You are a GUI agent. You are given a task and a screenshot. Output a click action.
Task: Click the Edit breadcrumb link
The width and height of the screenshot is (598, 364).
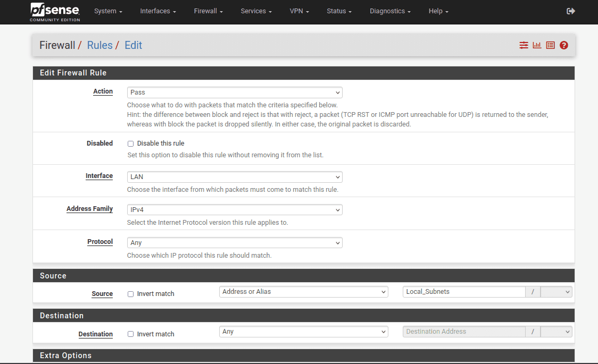(x=133, y=45)
